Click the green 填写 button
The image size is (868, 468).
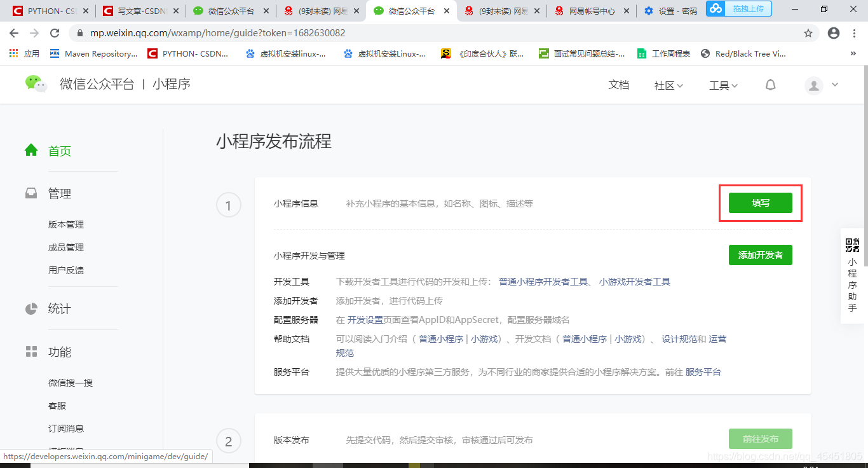(x=761, y=203)
